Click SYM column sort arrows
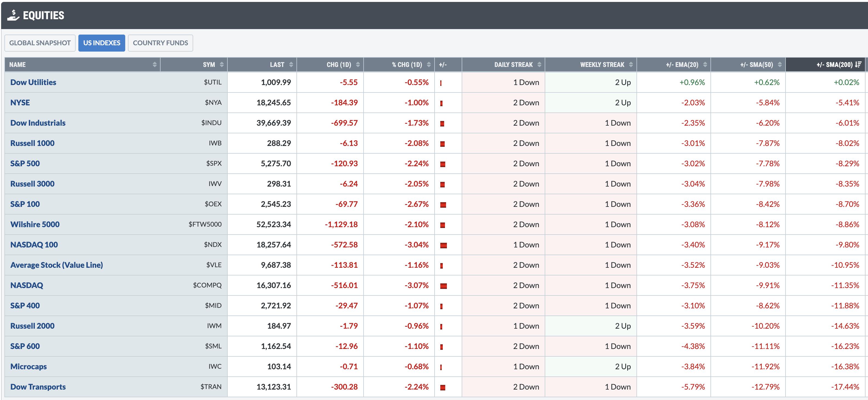The width and height of the screenshot is (868, 400). coord(222,64)
